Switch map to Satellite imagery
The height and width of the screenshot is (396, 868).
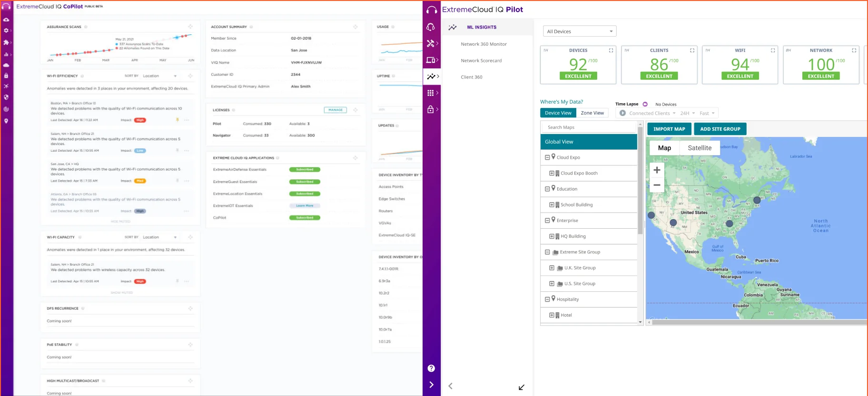tap(700, 148)
